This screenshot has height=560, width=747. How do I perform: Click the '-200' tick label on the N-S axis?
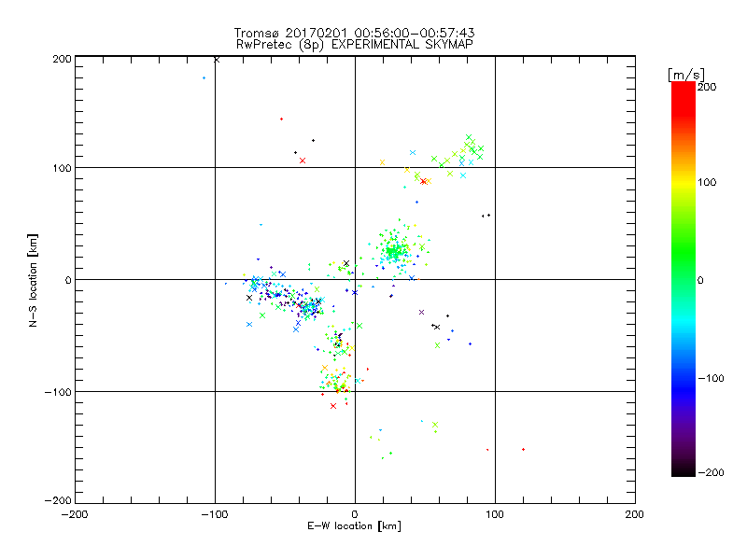[x=58, y=500]
